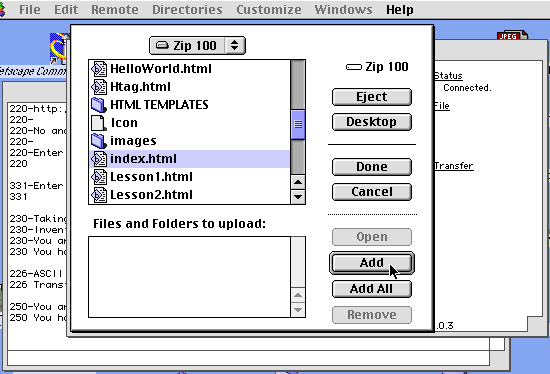Click the HelloWorld.html file icon
This screenshot has height=374, width=550.
coord(99,69)
